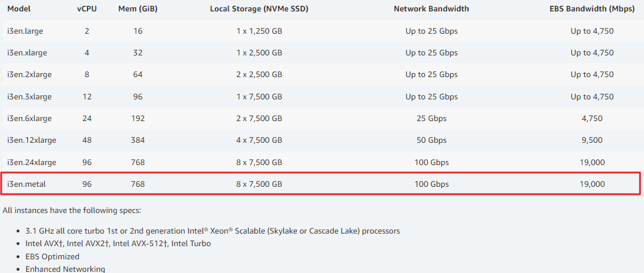Click the 50 Gbps network bandwidth cell

[x=431, y=140]
